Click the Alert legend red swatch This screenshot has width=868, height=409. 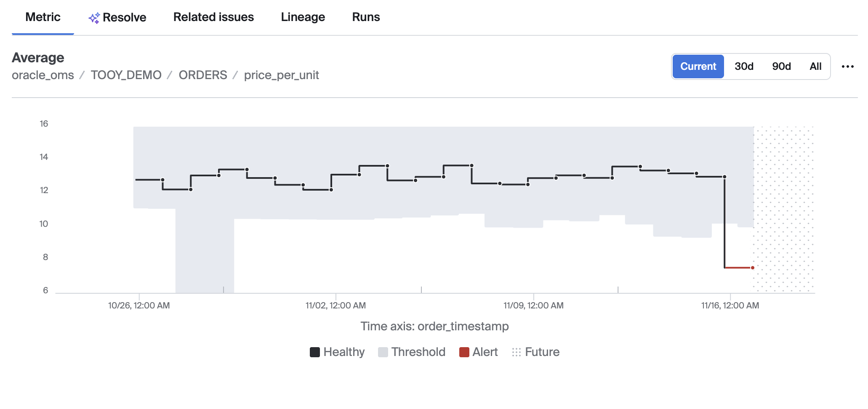click(x=464, y=352)
